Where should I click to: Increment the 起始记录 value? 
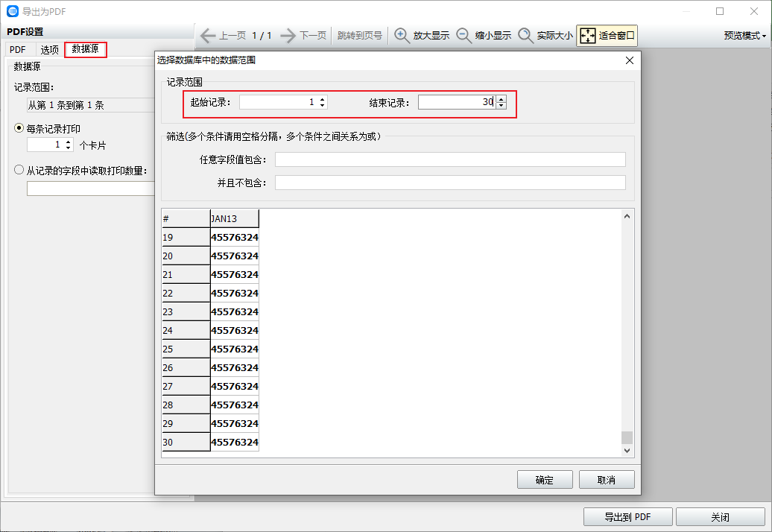point(323,99)
